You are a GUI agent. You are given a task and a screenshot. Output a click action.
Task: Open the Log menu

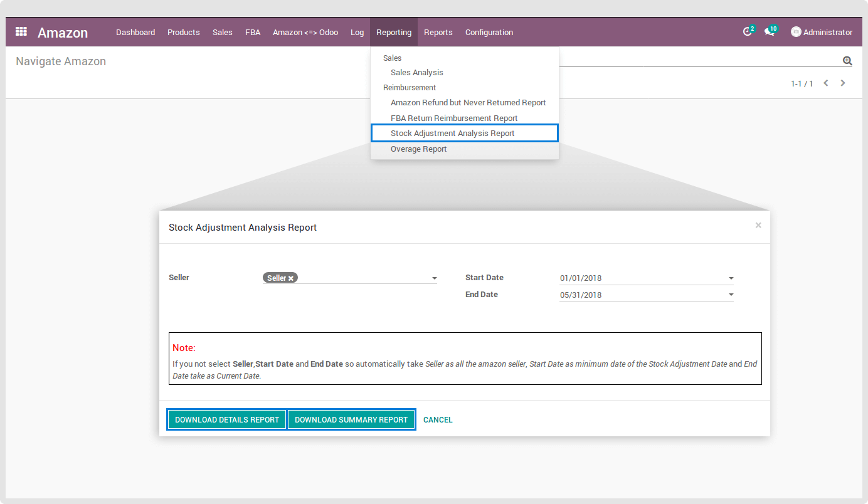357,32
